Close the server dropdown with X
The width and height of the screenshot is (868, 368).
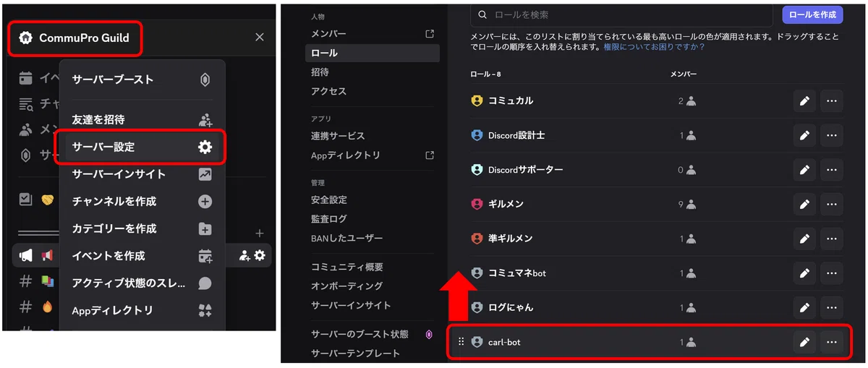[260, 38]
